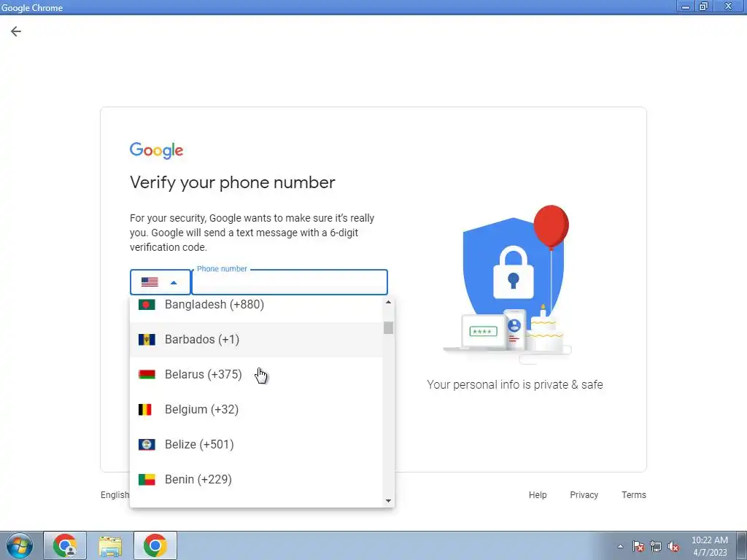Open the network status tray icon
The image size is (747, 560).
click(x=656, y=546)
